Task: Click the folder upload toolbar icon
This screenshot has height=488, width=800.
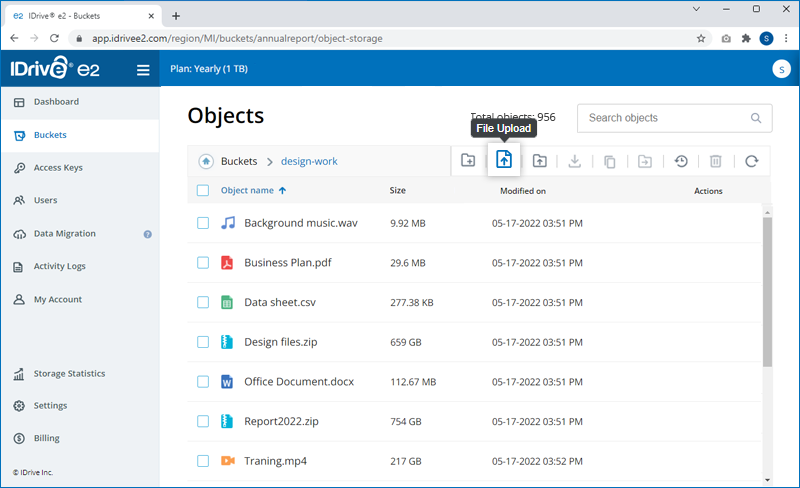Action: click(539, 161)
